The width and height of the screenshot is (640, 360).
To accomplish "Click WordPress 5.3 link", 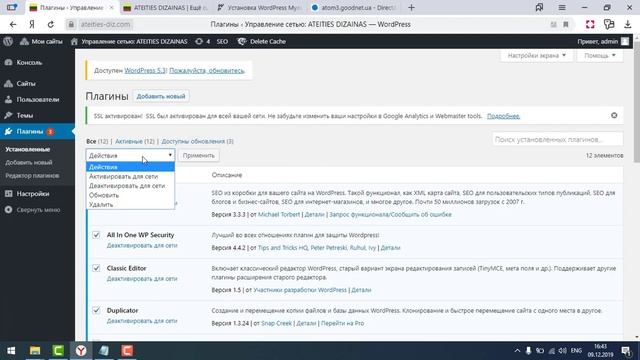I will (145, 71).
